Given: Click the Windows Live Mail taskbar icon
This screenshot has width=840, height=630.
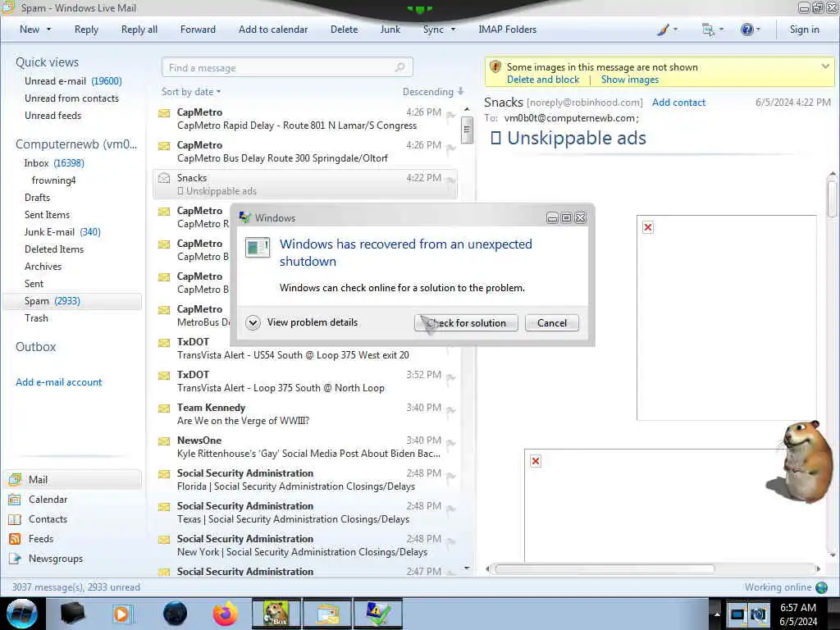Looking at the screenshot, I should (x=327, y=614).
